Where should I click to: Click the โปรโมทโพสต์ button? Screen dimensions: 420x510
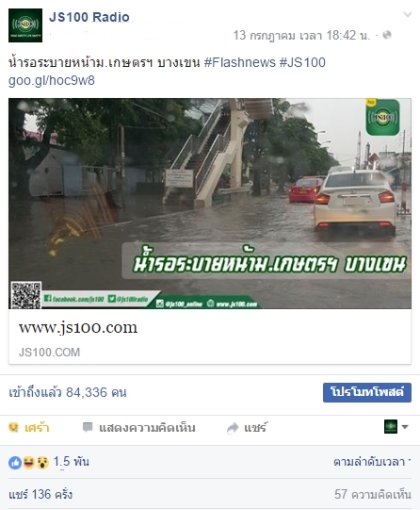(x=367, y=392)
